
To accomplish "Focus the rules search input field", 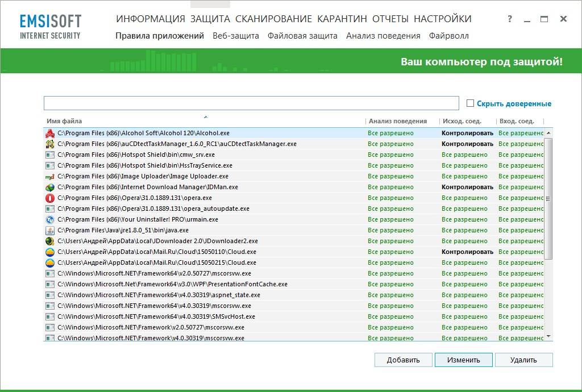I will (x=251, y=103).
